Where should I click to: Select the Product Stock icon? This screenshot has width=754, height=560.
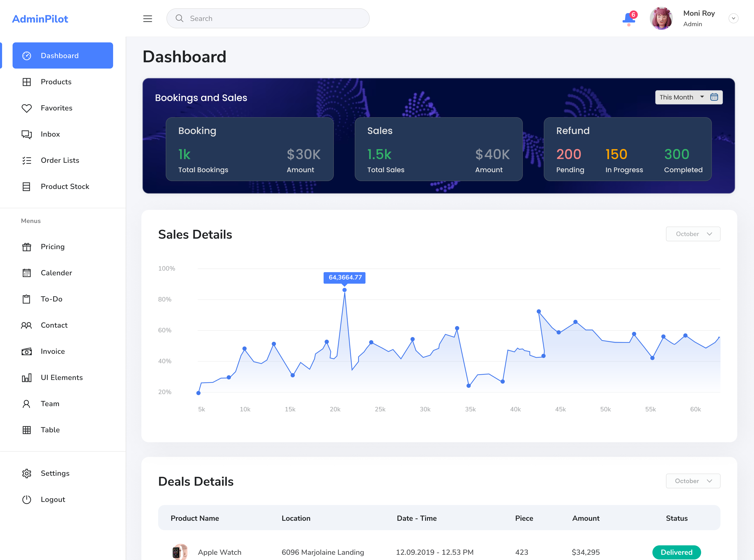point(27,186)
